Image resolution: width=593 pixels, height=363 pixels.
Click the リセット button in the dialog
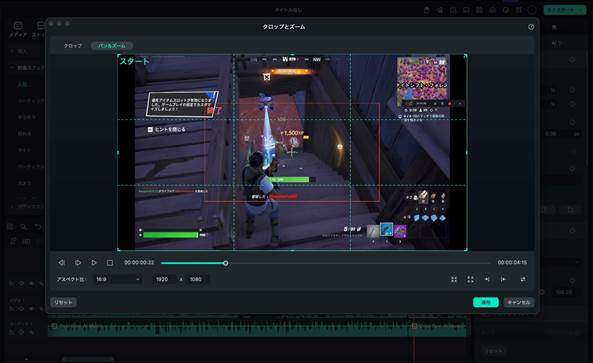[63, 302]
